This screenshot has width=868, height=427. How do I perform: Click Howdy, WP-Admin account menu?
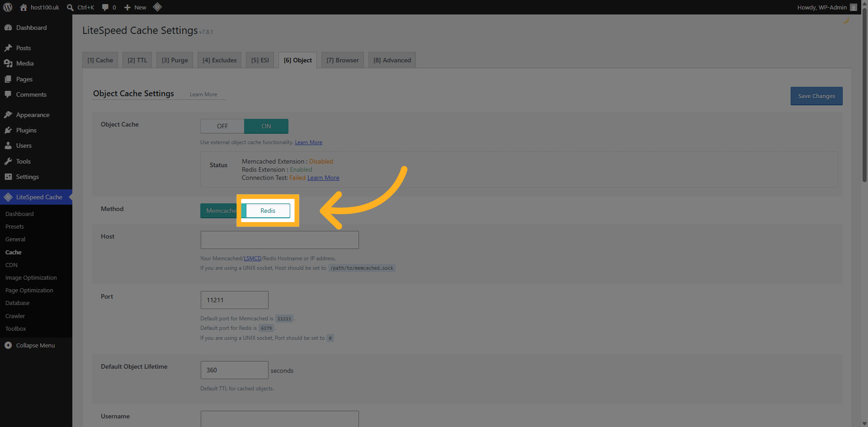point(827,7)
